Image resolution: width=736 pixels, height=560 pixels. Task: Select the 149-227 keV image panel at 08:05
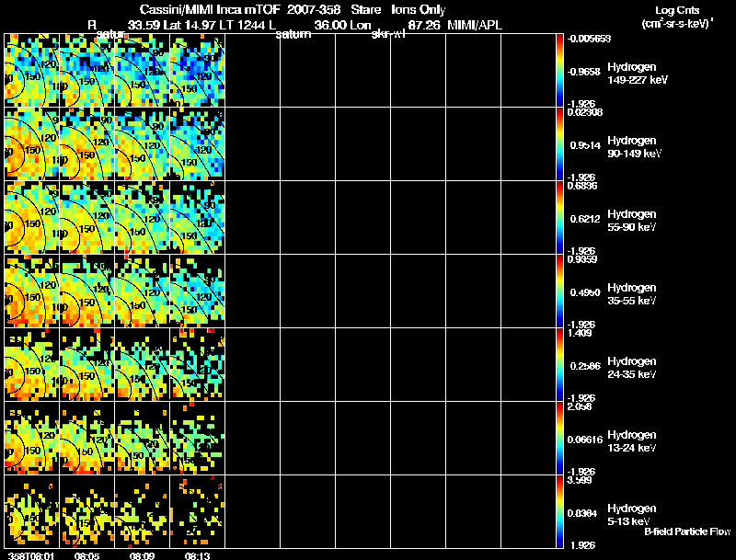point(86,71)
